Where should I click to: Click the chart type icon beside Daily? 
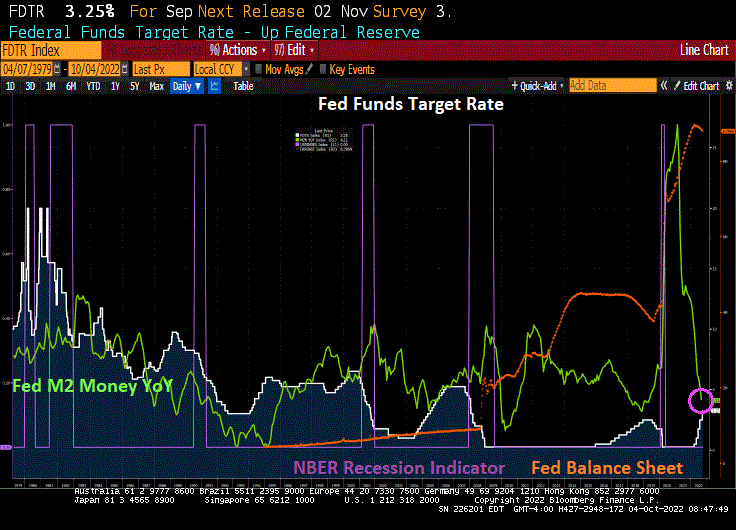[x=214, y=86]
